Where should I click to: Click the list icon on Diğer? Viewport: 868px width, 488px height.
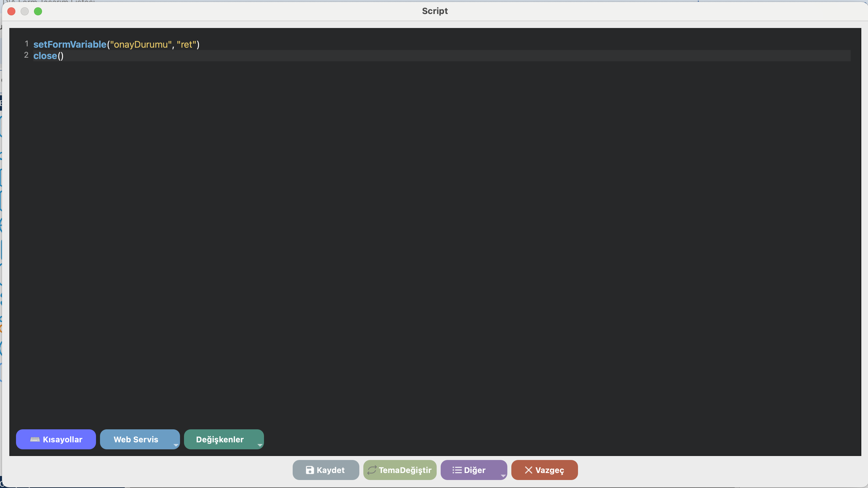457,470
